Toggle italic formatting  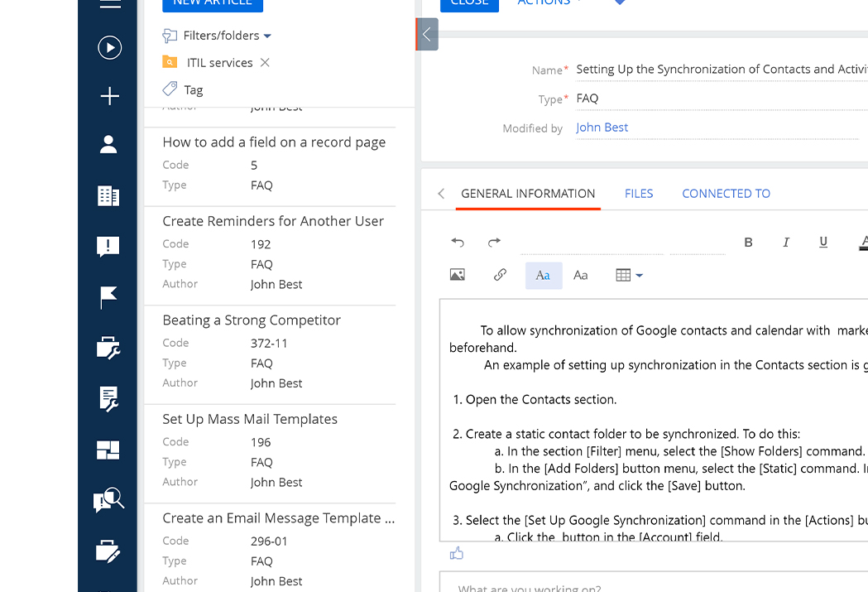pos(786,242)
